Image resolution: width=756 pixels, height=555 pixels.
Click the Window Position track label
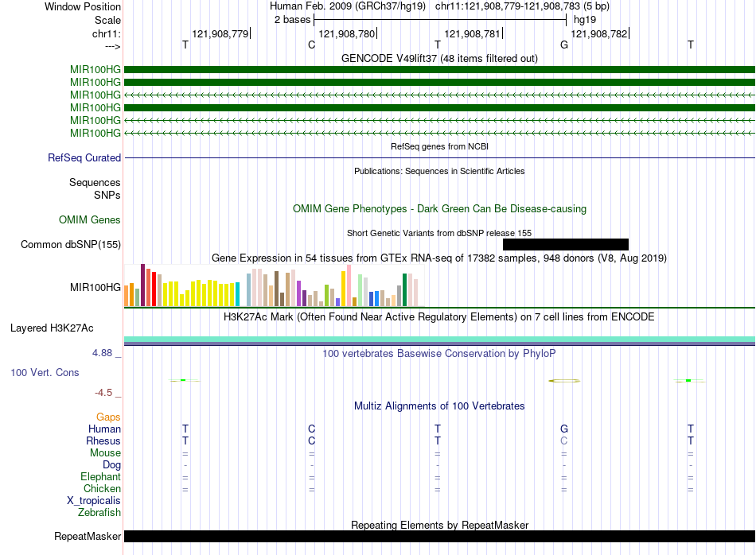point(83,6)
